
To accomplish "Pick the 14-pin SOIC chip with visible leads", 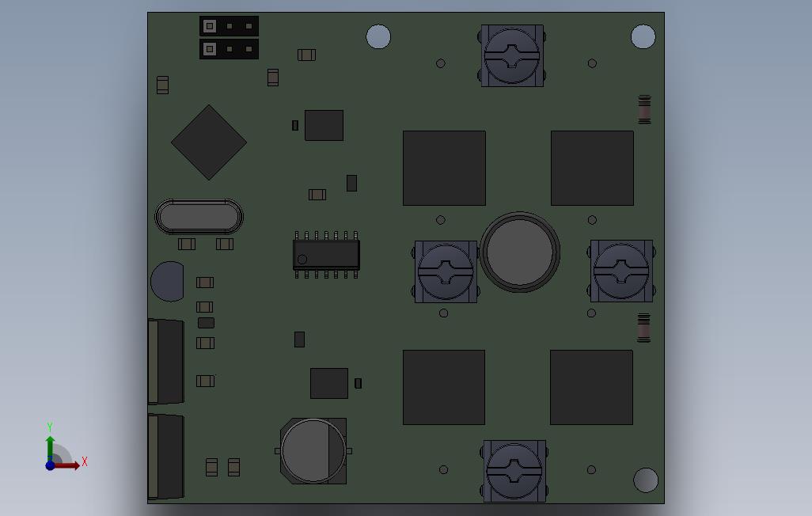I will pos(326,254).
